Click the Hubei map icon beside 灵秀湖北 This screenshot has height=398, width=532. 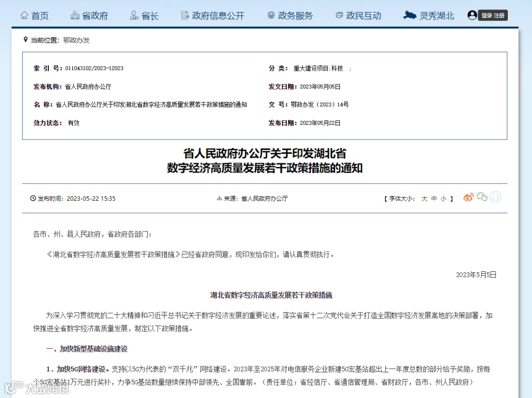pyautogui.click(x=409, y=15)
